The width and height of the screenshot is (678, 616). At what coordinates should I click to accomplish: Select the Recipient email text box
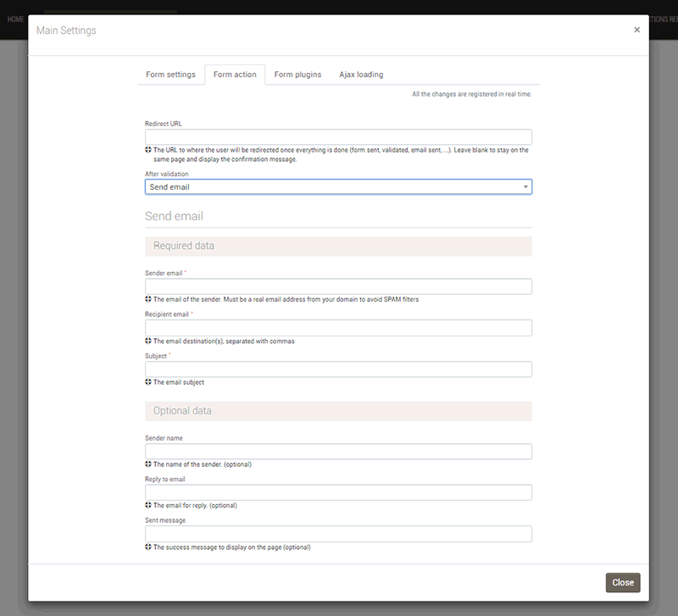click(x=338, y=328)
